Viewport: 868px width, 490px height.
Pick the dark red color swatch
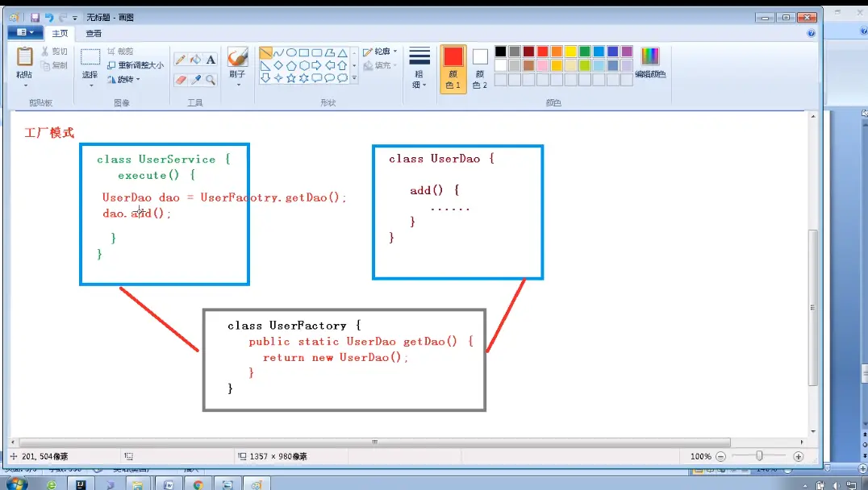click(x=528, y=52)
